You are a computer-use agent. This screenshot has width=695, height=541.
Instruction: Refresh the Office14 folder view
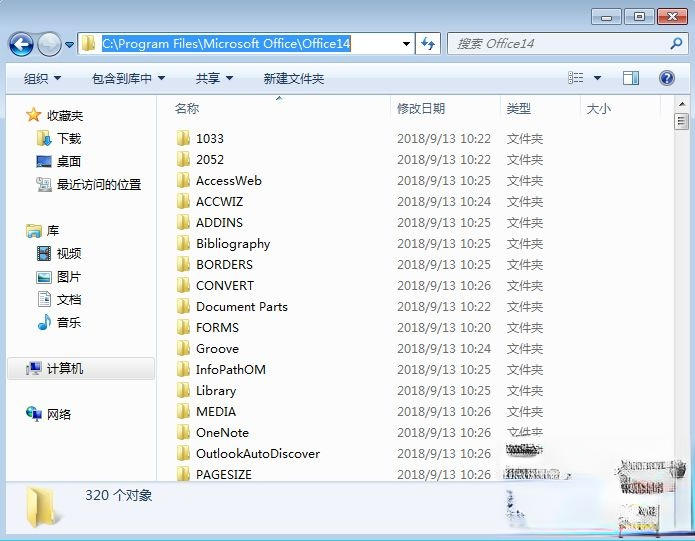428,43
